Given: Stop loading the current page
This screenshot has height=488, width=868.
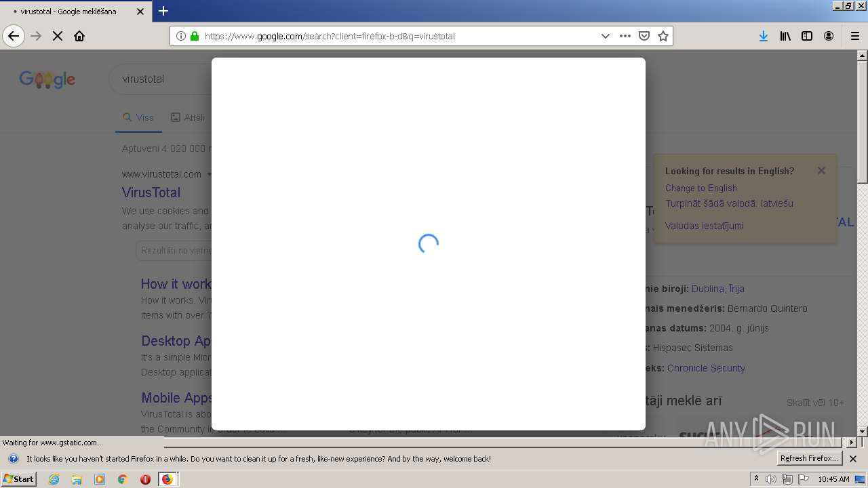Looking at the screenshot, I should click(x=58, y=36).
